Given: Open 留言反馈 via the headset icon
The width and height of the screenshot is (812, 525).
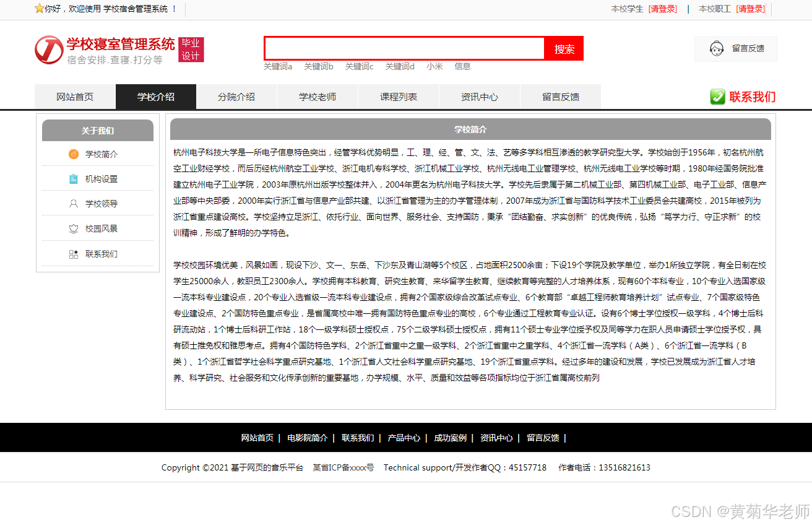Looking at the screenshot, I should click(x=718, y=49).
